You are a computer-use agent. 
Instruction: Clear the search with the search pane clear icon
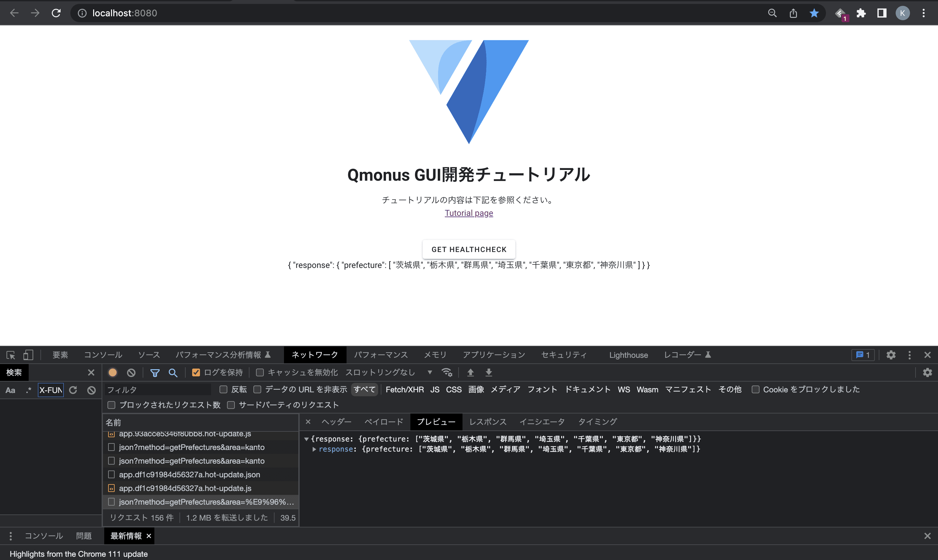(x=91, y=390)
